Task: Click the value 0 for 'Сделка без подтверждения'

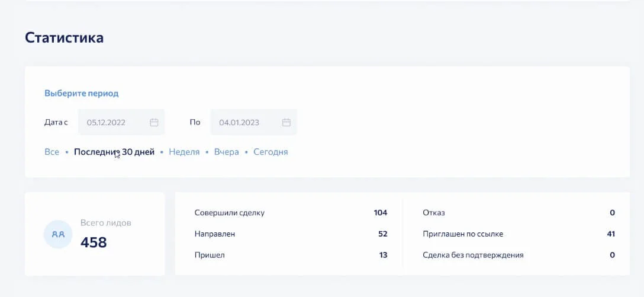Action: pos(613,255)
